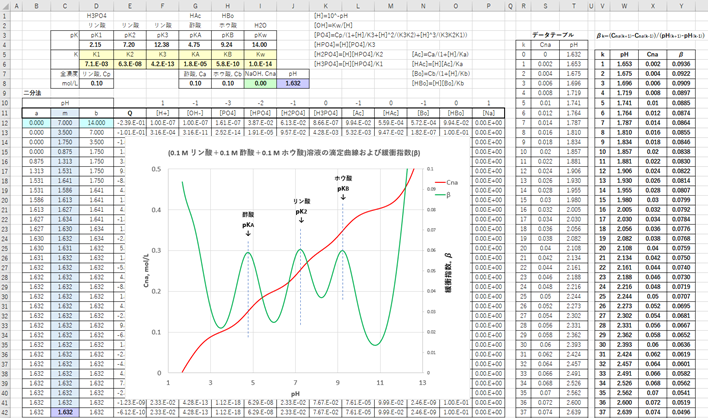Click cell with pK3 value 12.38
Image resolution: width=708 pixels, height=418 pixels.
[162, 45]
